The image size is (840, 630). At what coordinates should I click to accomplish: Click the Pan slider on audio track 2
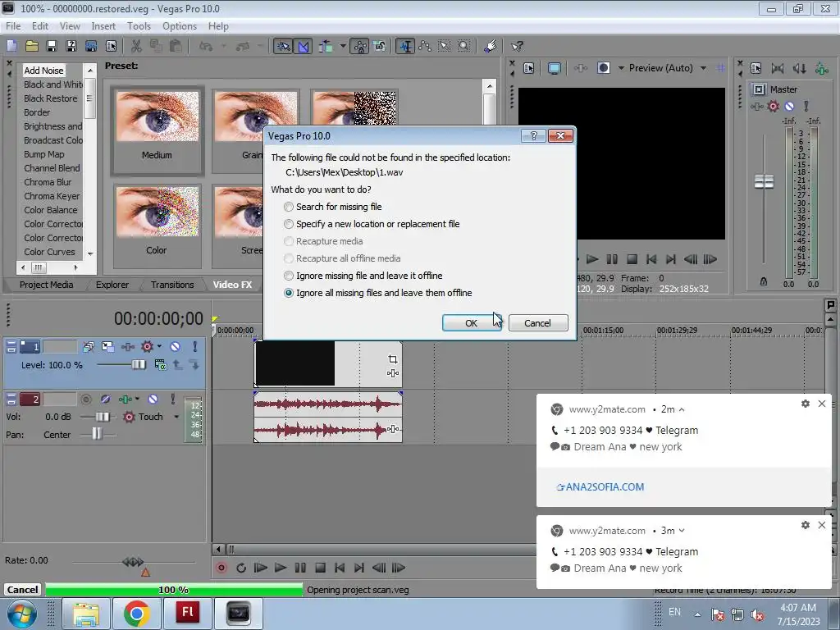pos(97,435)
